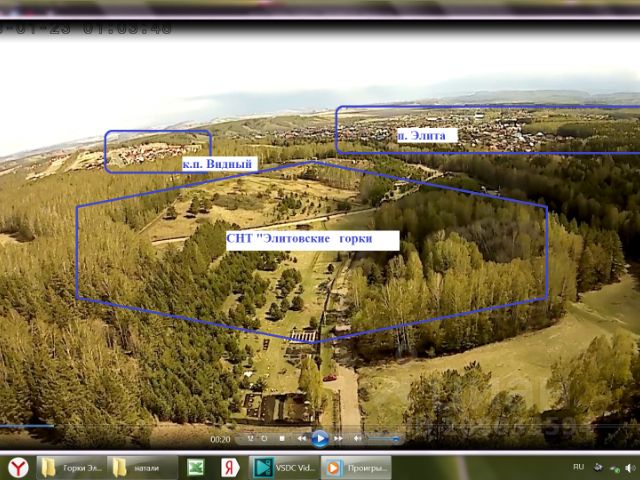Click the system tray volume icon
Screen dimensions: 640x480
click(630, 468)
